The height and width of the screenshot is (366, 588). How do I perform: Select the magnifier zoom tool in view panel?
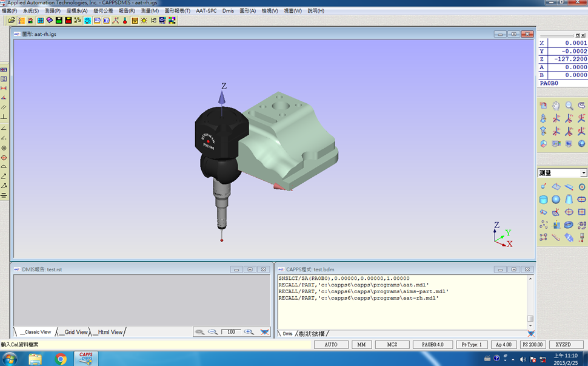pos(569,105)
